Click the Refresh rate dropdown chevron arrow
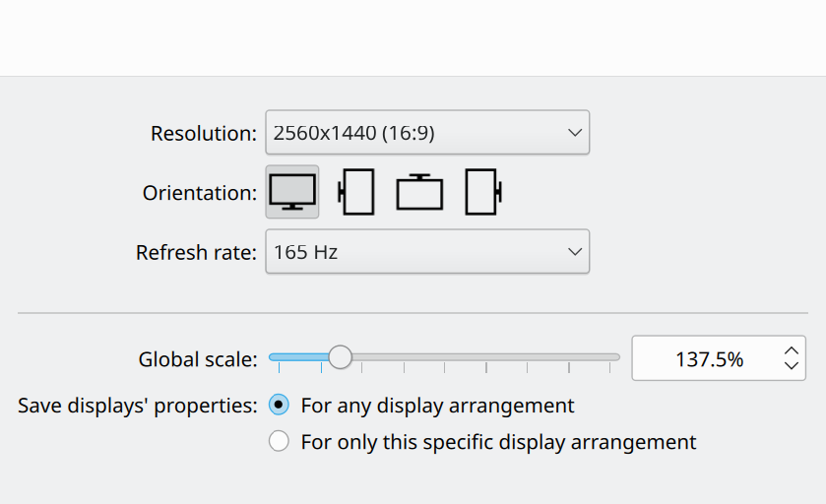 coord(575,252)
